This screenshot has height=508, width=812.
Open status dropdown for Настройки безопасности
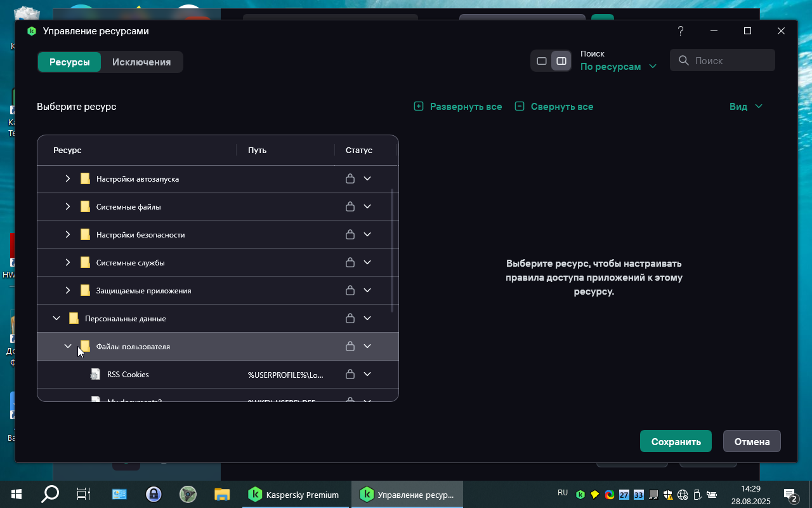tap(367, 235)
